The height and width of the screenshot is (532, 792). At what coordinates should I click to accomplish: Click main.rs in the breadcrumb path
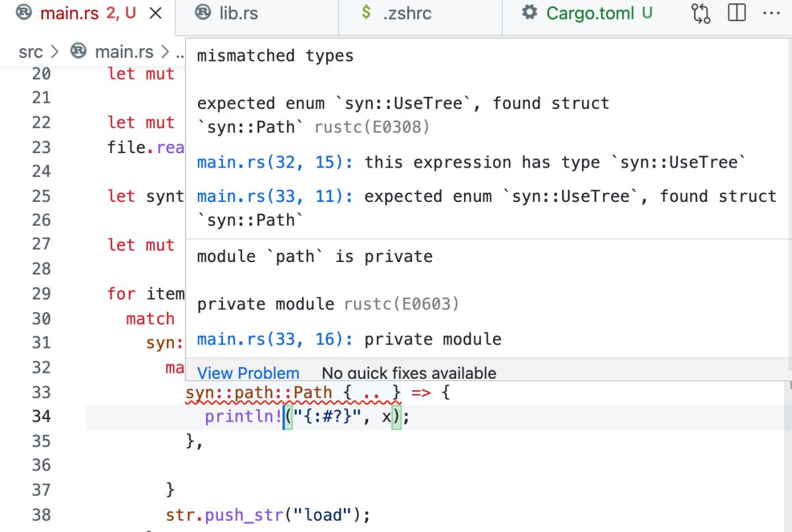coord(124,51)
